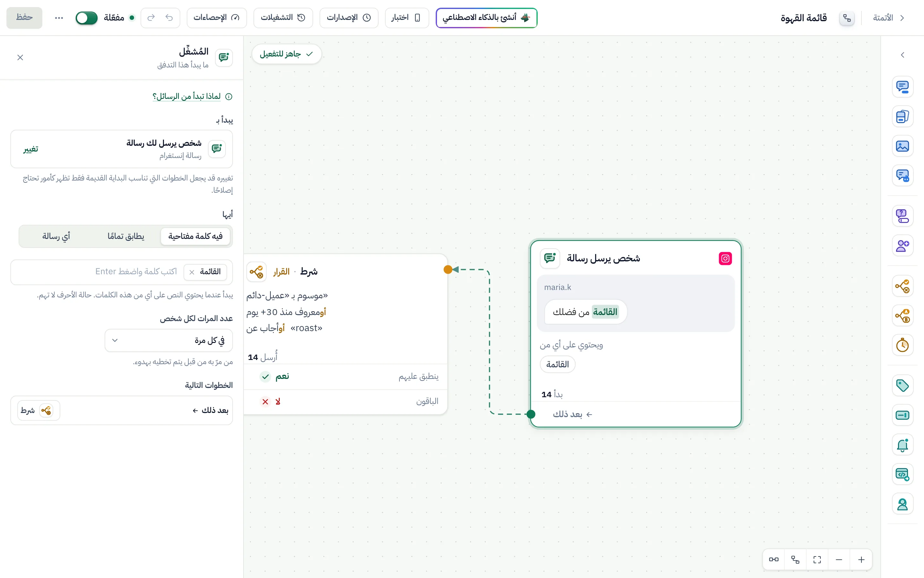Click the undo arrow in top bar

click(169, 18)
